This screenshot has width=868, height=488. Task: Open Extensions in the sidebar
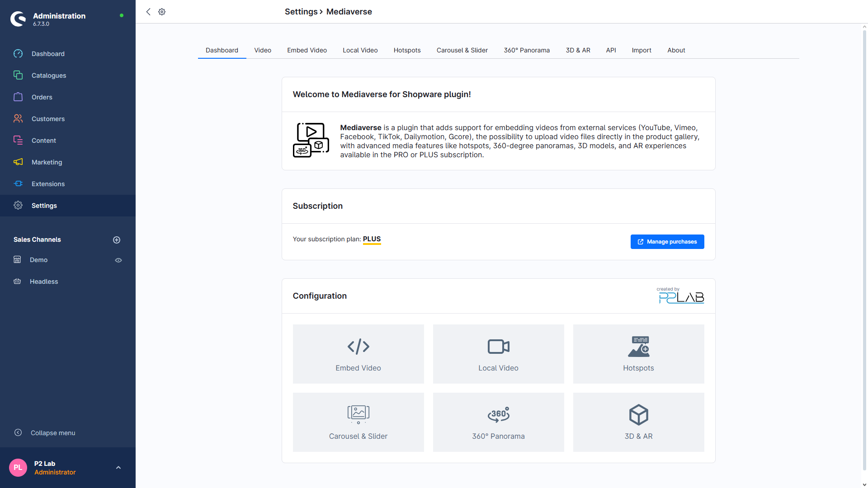point(68,184)
